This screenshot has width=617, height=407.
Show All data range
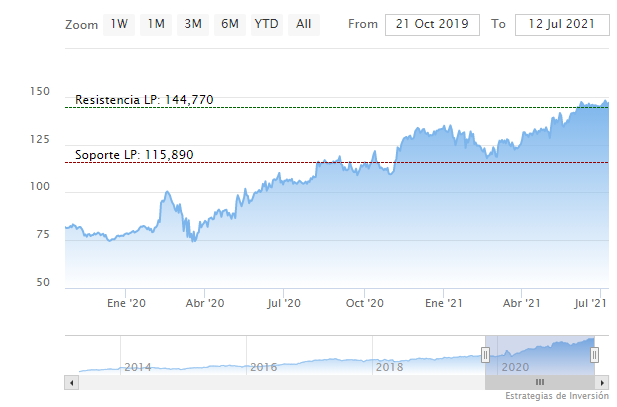[x=304, y=24]
